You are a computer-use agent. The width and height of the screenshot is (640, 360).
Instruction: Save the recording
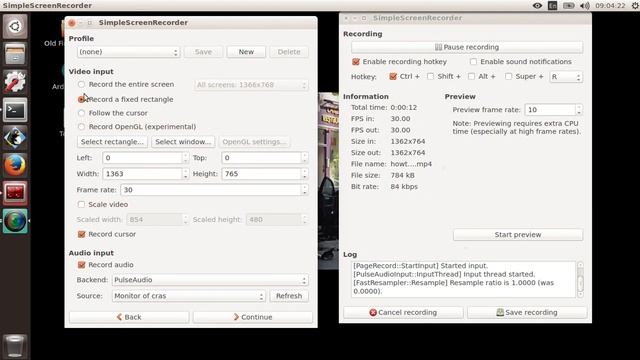[527, 313]
